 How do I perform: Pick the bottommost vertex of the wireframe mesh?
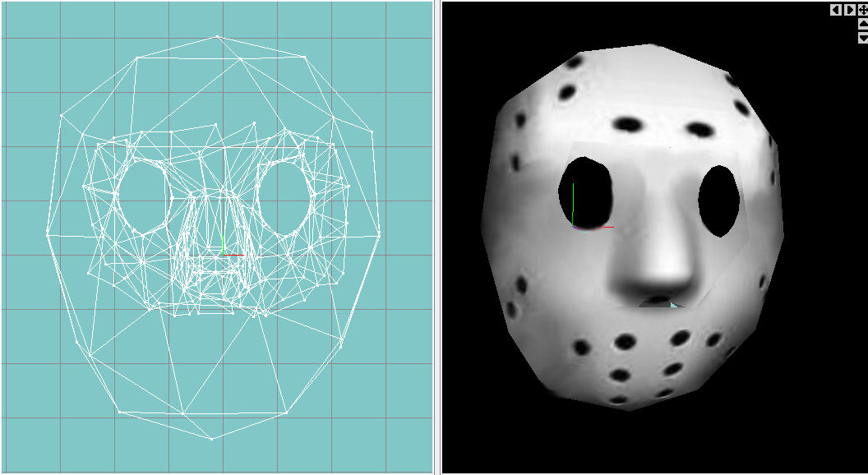(x=212, y=439)
